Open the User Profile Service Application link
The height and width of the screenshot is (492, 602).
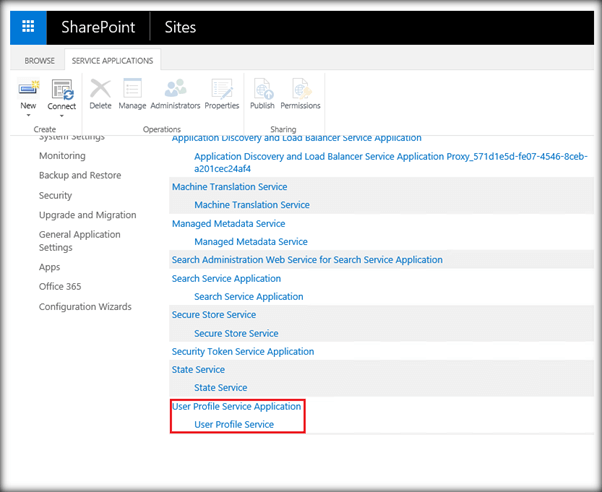236,407
